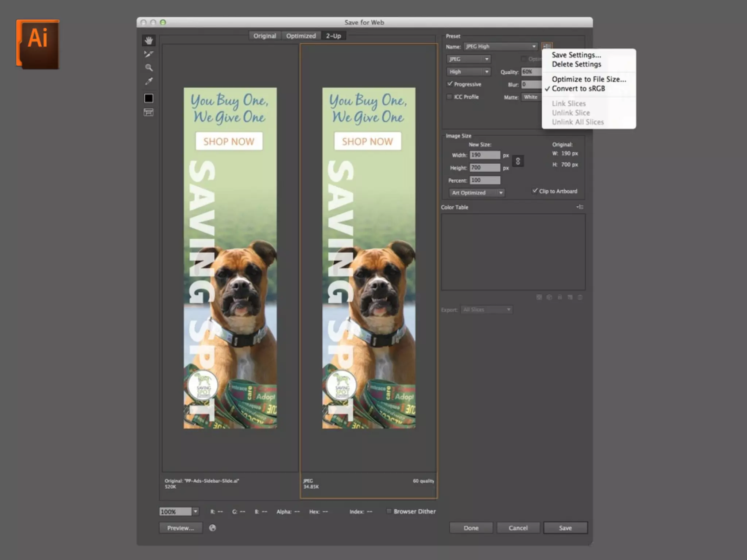Enable the ICC Profile checkbox
This screenshot has width=747, height=560.
click(x=450, y=97)
